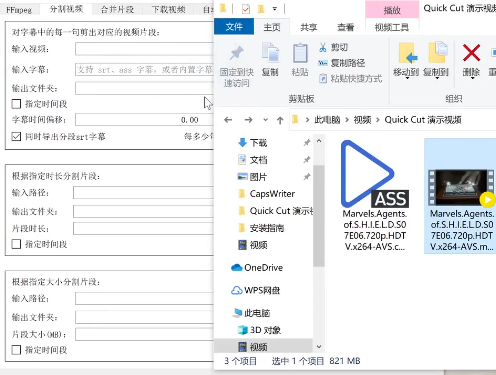Go forward with the Explorer forward arrow

(x=248, y=120)
